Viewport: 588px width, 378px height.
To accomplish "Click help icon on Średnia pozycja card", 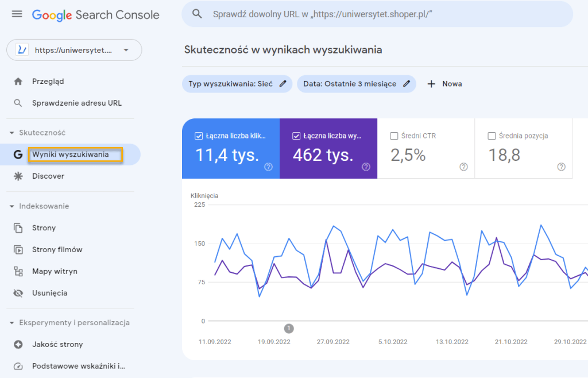I will (x=562, y=167).
